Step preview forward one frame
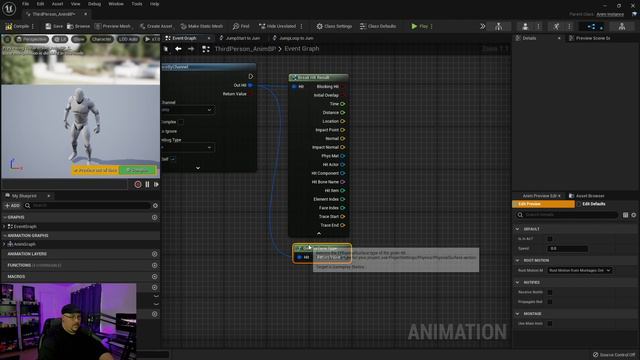Image resolution: width=640 pixels, height=360 pixels. click(x=156, y=184)
